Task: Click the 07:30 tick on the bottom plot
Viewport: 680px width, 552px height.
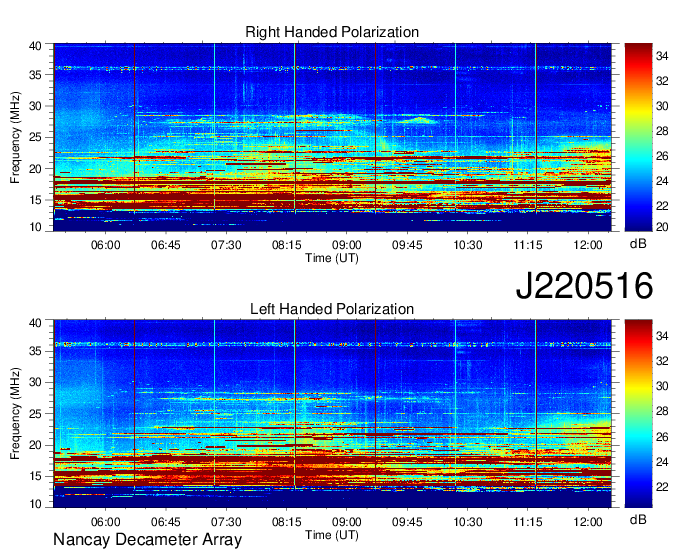Action: 226,522
